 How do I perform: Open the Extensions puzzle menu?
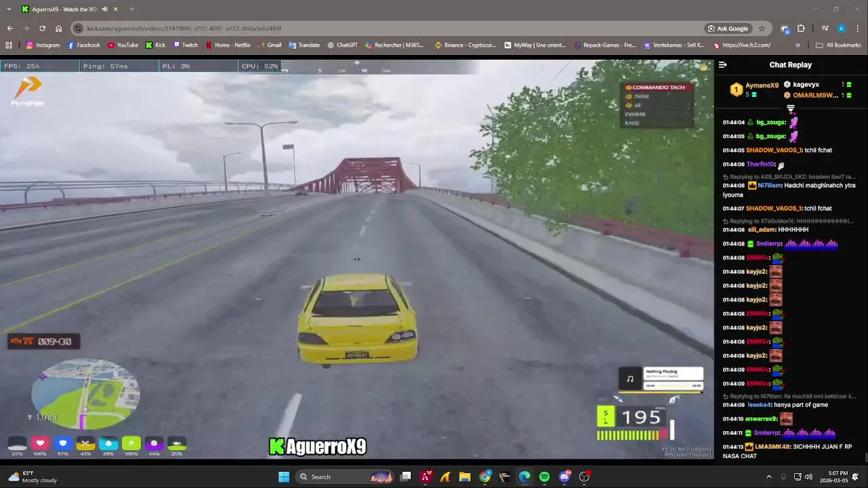point(801,28)
